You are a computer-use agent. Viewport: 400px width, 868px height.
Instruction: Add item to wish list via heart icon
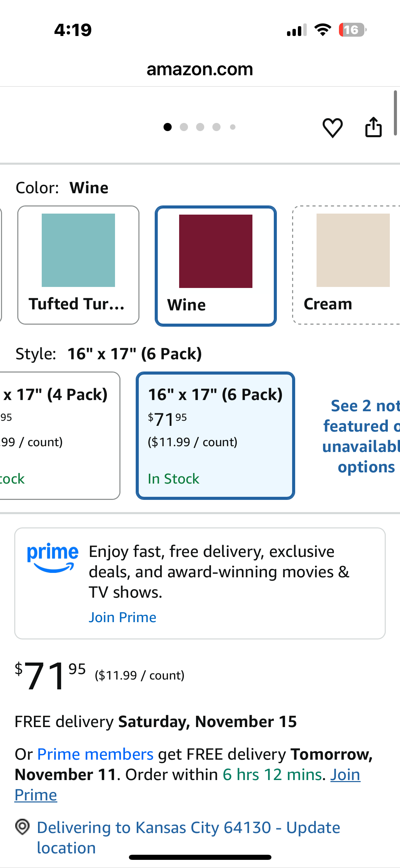pyautogui.click(x=332, y=127)
